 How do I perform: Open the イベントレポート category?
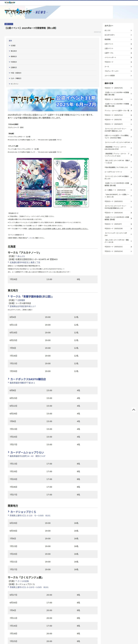pyautogui.click(x=118, y=58)
